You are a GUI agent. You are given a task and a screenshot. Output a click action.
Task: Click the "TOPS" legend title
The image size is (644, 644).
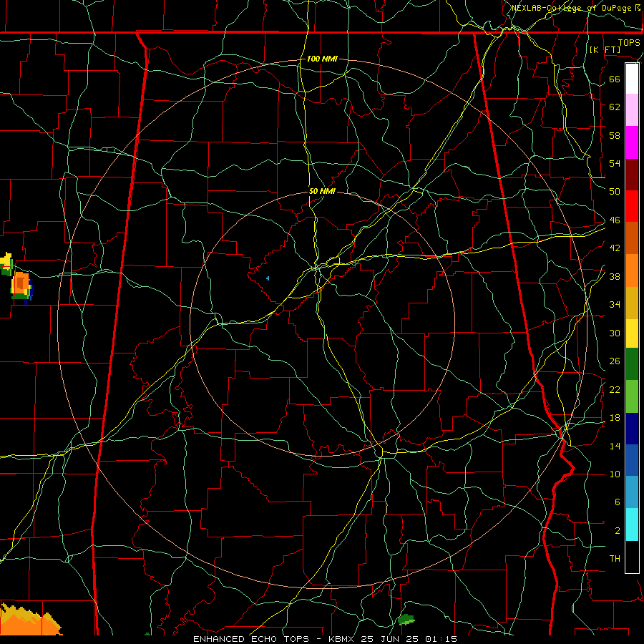[x=629, y=43]
